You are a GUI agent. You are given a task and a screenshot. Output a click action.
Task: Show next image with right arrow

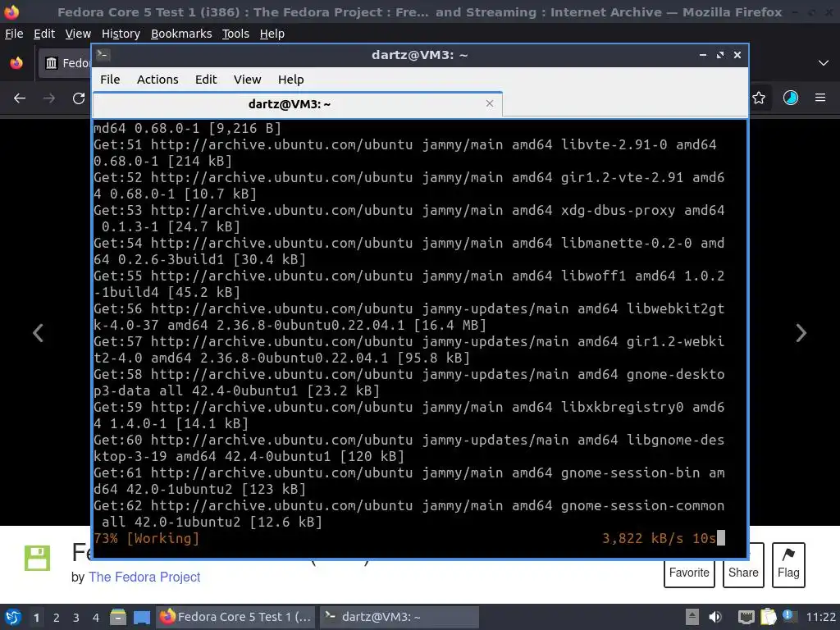pyautogui.click(x=801, y=333)
